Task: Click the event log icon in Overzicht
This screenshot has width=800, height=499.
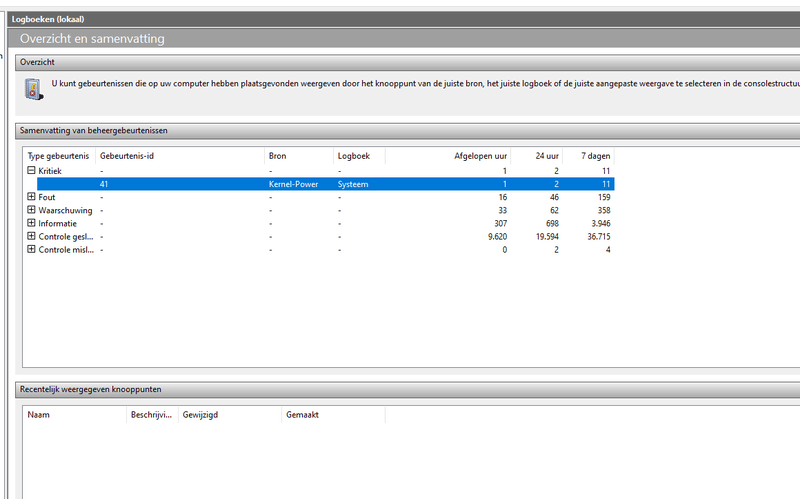Action: coord(34,89)
